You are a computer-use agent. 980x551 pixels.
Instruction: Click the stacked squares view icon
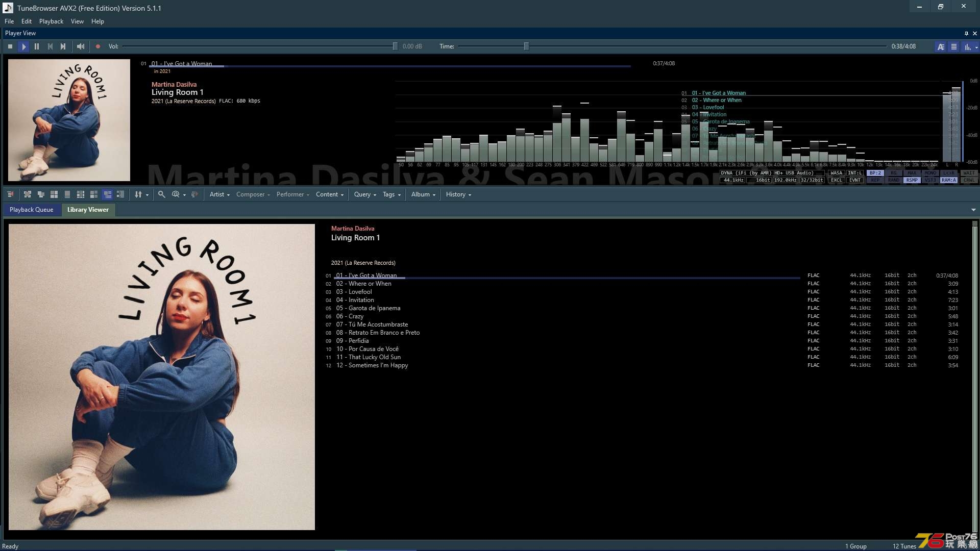41,194
